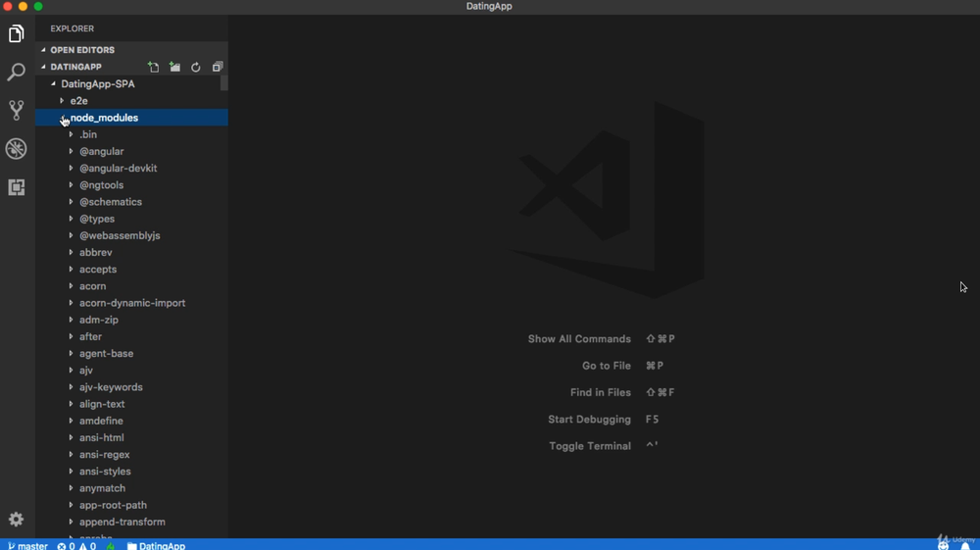Expand the .bin folder arrow
Screen dimensions: 980x550
coord(71,134)
